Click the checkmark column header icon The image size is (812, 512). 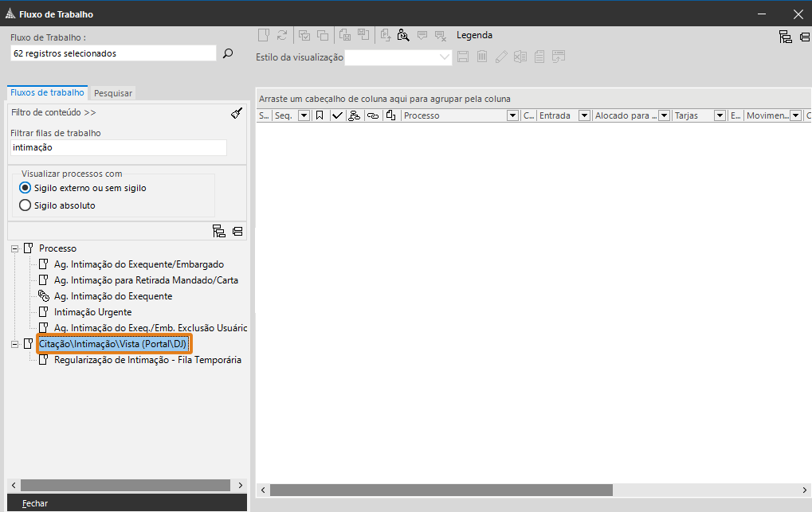337,115
